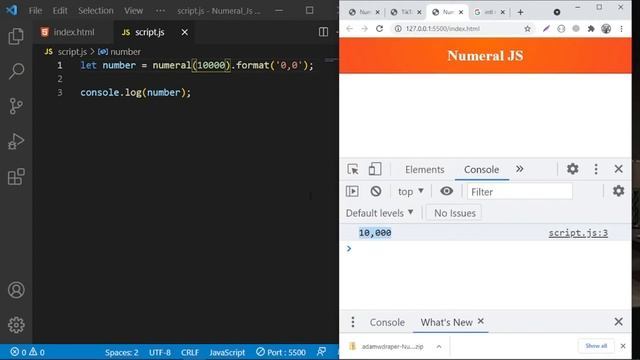This screenshot has width=640, height=360.
Task: Create a live expression with the eye icon
Action: point(446,191)
